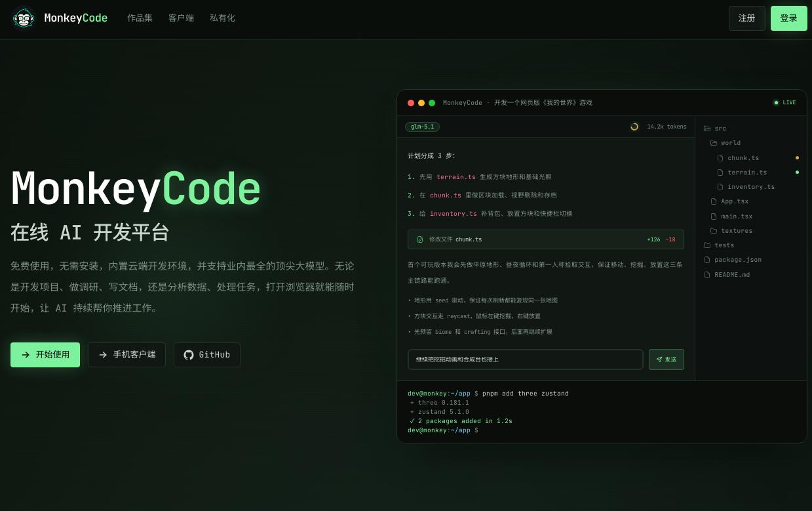Click the 发送 send button
Screen dimensions: 812x511
point(667,359)
